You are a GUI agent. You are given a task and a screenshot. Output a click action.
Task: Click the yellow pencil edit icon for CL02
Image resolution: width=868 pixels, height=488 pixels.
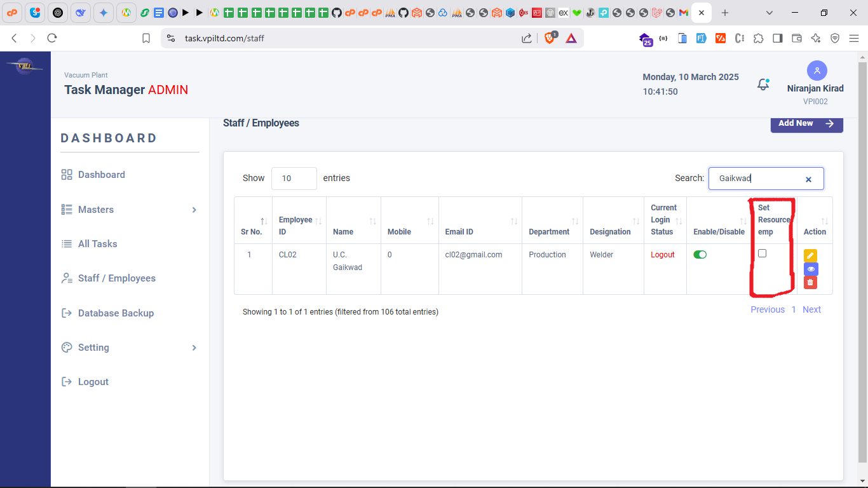pyautogui.click(x=810, y=255)
